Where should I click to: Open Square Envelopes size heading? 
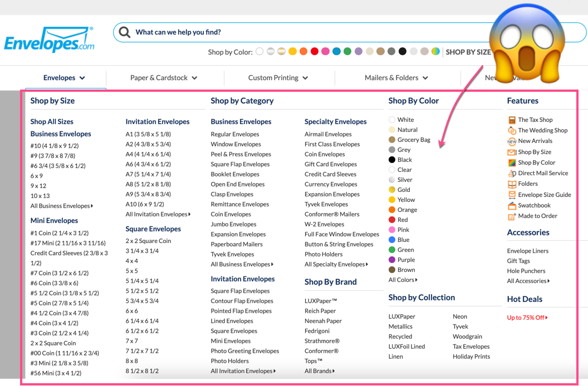coord(153,229)
